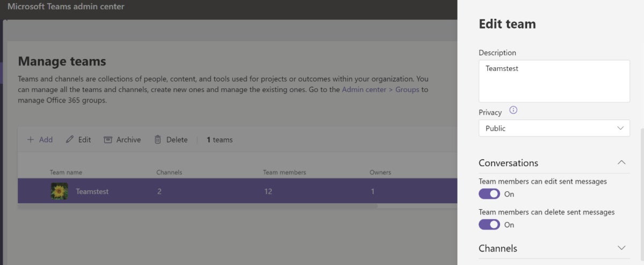Click the Conversations section title
644x265 pixels.
pos(508,163)
